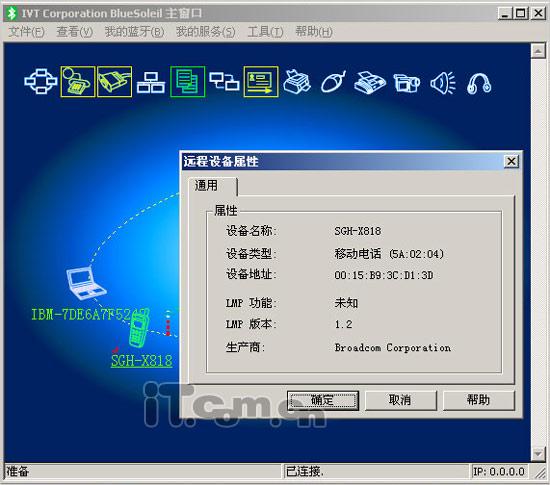This screenshot has height=485, width=550.
Task: Click the Basic Imaging camera service icon
Action: 407,83
